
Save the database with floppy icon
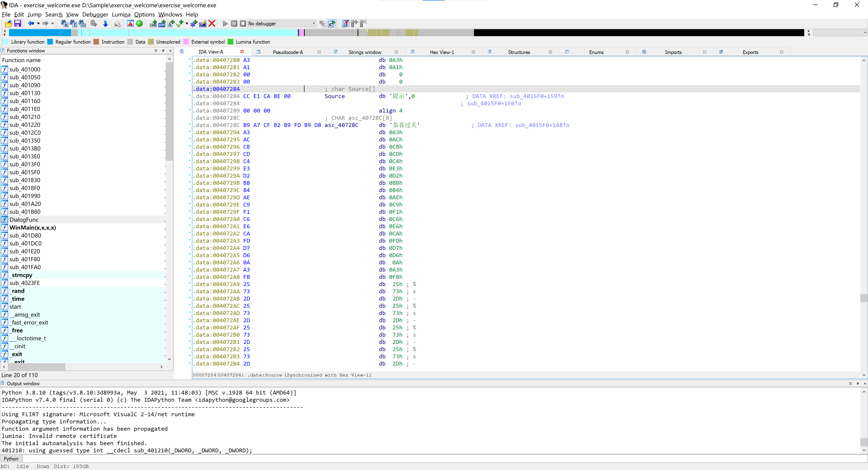[x=18, y=23]
